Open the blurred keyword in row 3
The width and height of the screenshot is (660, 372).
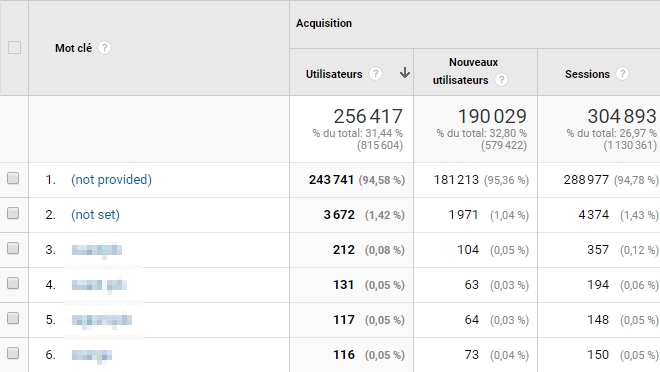pos(97,250)
